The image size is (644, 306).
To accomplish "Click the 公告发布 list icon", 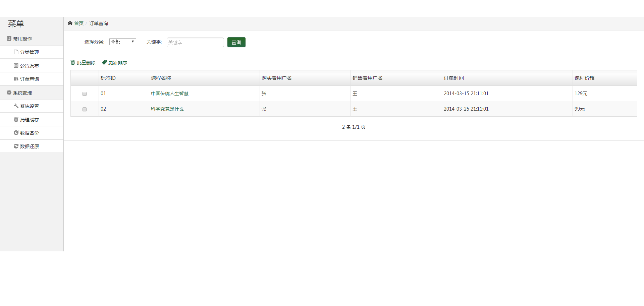I will tap(16, 65).
